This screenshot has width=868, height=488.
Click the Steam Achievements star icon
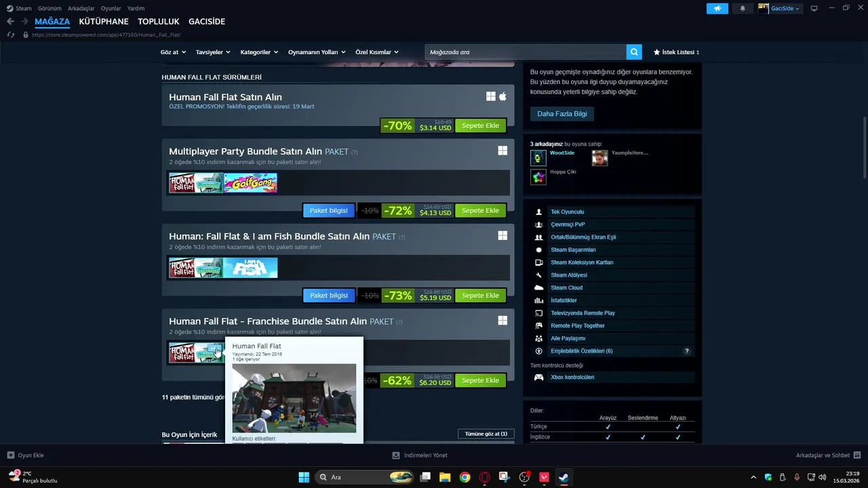[538, 250]
